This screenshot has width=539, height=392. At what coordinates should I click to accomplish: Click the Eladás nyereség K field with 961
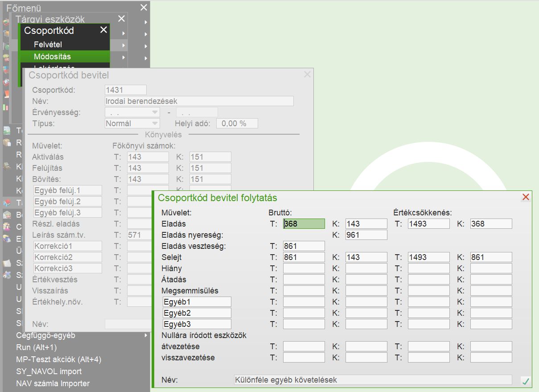click(x=366, y=235)
